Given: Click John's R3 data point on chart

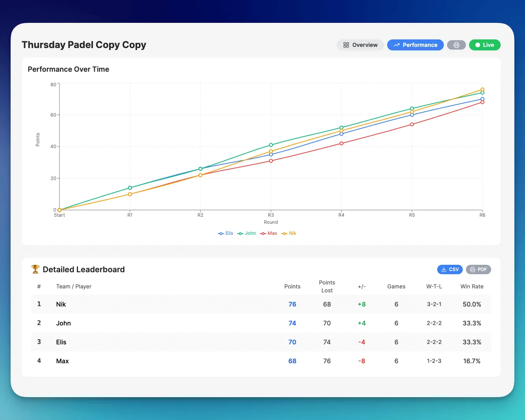Looking at the screenshot, I should tap(271, 145).
